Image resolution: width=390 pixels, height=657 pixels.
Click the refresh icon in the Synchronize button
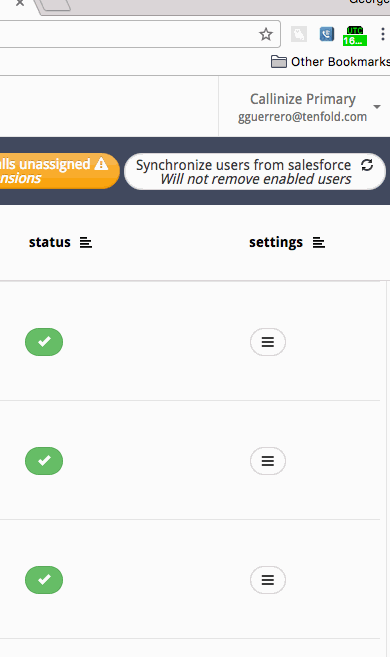click(x=367, y=165)
